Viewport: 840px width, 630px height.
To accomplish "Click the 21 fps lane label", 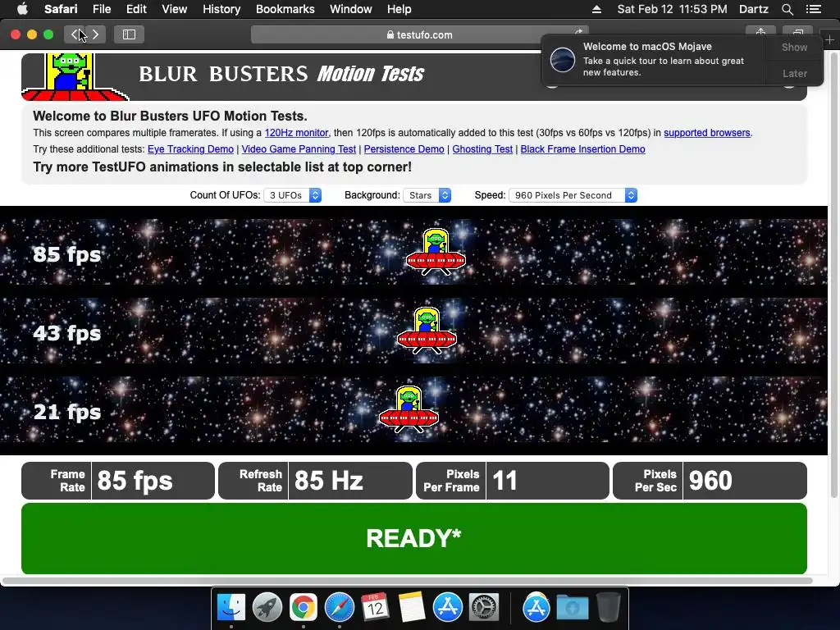I will (67, 412).
